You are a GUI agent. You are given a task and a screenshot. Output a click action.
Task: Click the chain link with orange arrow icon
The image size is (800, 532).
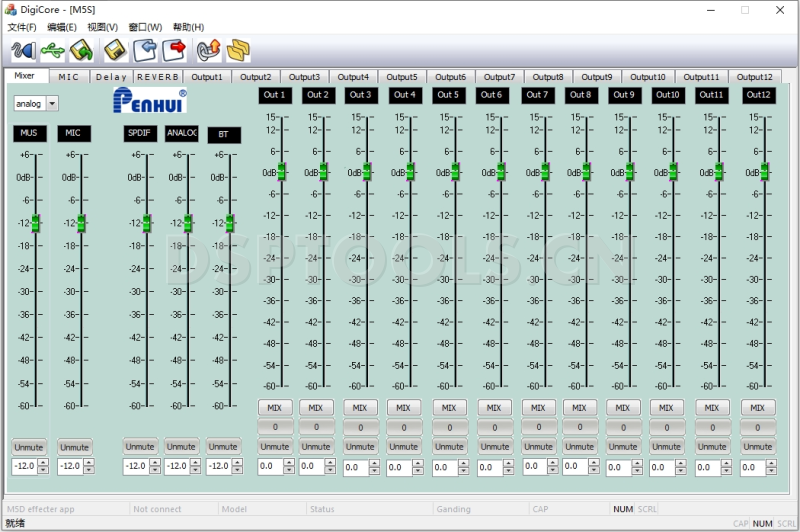[208, 49]
